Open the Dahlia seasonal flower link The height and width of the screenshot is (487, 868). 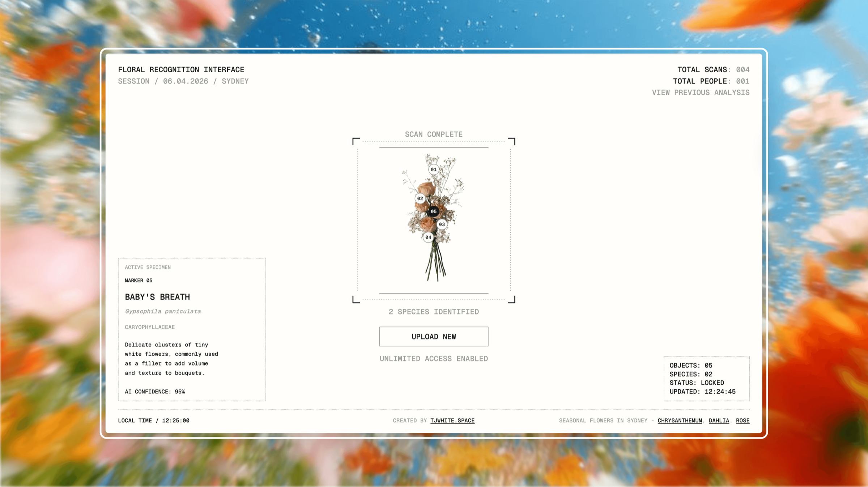point(719,420)
